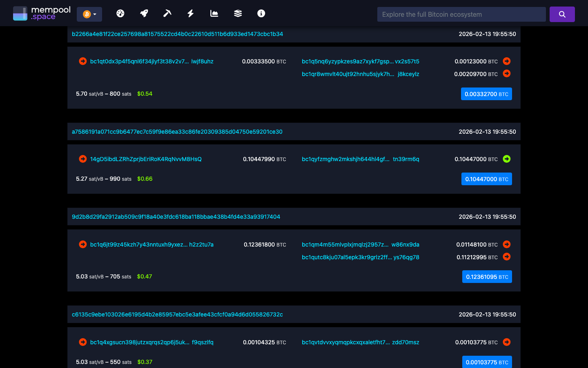588x368 pixels.
Task: Click the mempool.space logo
Action: click(41, 13)
